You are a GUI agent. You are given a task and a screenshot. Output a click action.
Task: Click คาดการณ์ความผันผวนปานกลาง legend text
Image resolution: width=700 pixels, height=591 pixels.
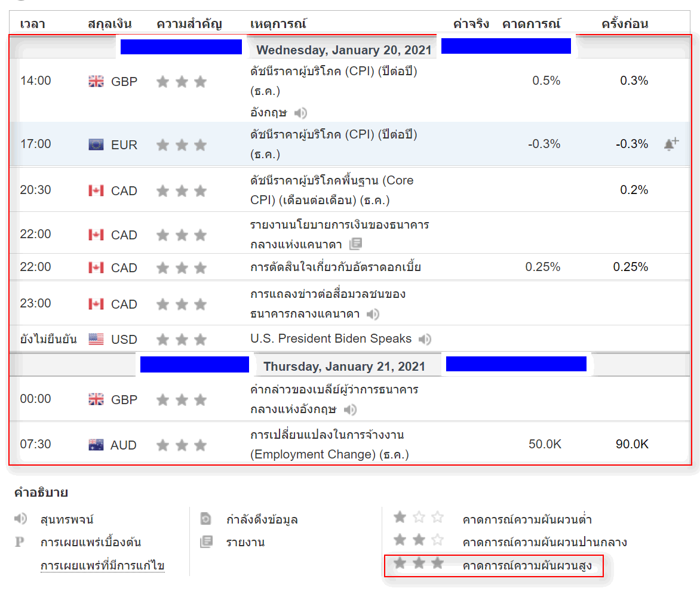(545, 542)
